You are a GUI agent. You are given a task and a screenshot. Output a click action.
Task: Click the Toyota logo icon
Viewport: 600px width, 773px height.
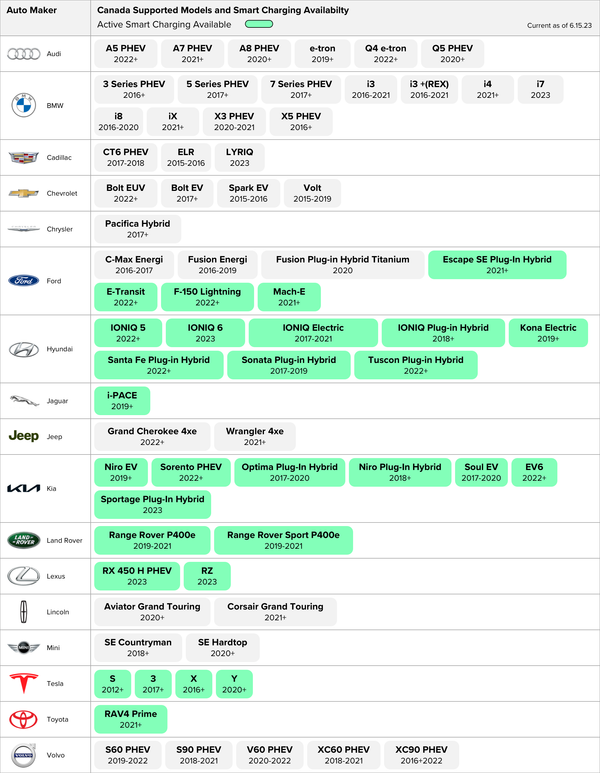pos(23,719)
